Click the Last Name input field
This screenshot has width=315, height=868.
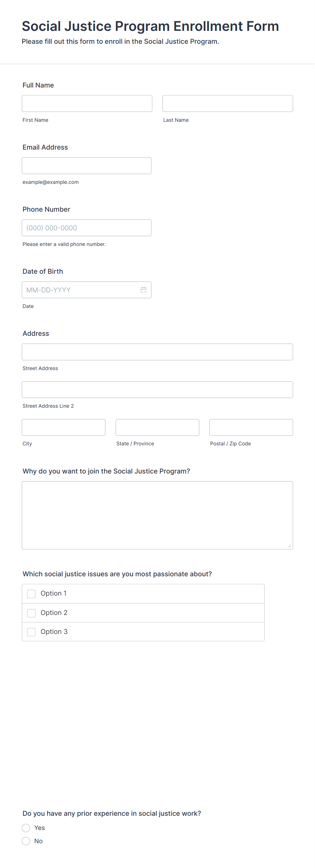tap(228, 103)
